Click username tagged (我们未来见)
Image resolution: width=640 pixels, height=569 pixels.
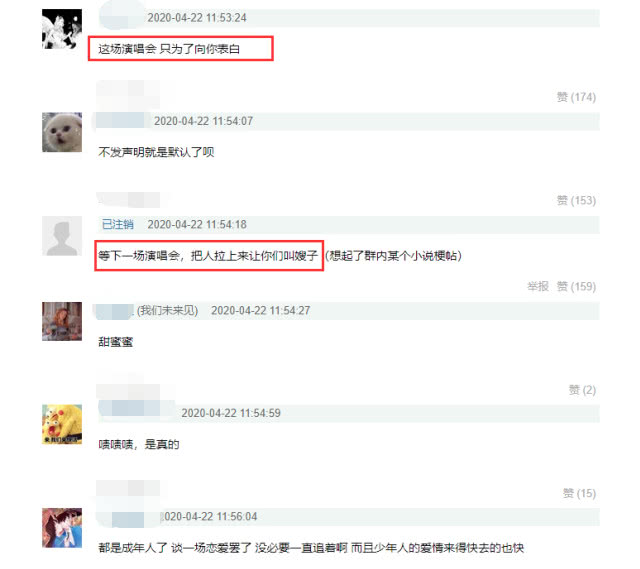(146, 311)
